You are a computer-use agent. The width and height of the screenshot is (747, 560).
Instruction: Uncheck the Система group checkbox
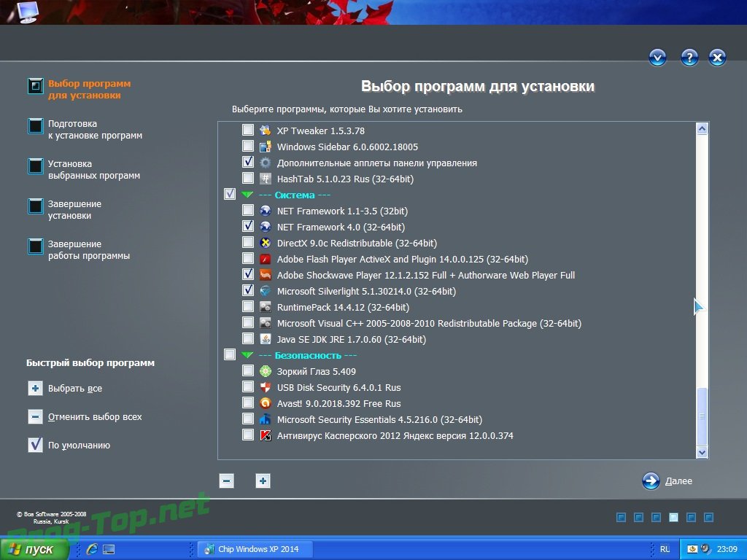[x=230, y=194]
